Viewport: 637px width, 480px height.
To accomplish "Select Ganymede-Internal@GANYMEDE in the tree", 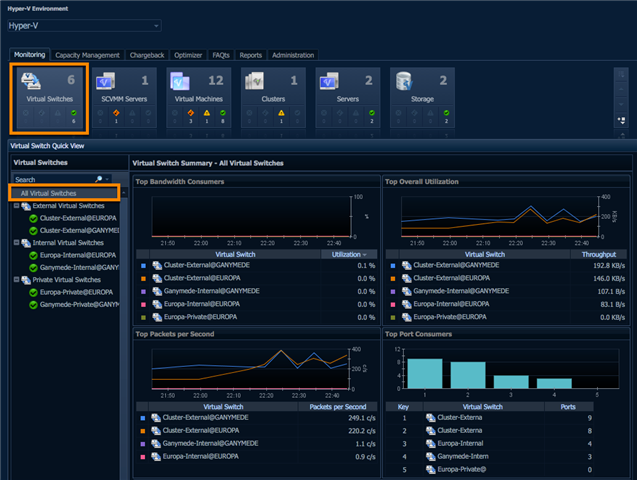I will point(79,268).
